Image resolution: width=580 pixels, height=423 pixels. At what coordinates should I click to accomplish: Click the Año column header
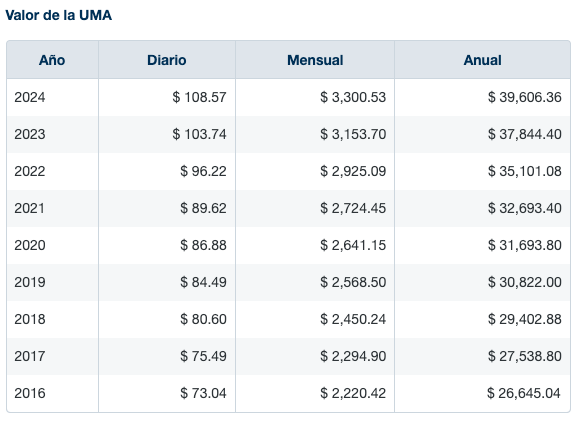coord(52,60)
